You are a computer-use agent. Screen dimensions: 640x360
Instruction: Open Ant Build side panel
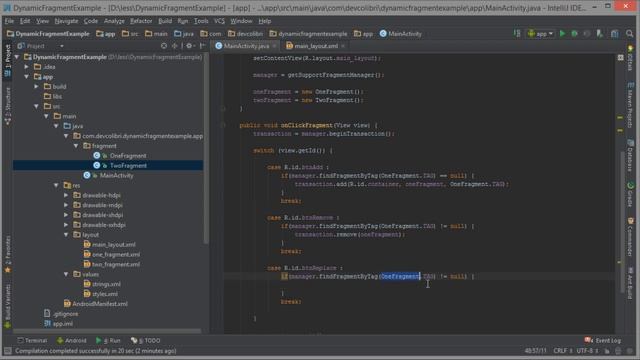point(631,283)
